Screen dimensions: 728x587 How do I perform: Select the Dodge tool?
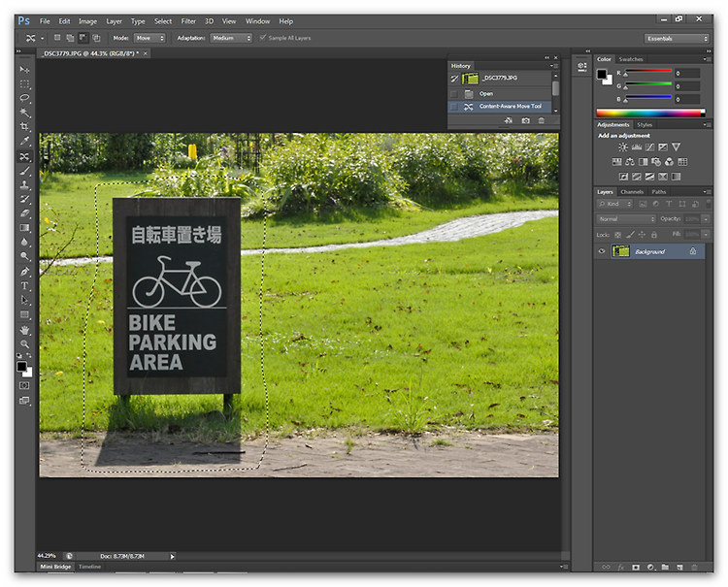(24, 256)
